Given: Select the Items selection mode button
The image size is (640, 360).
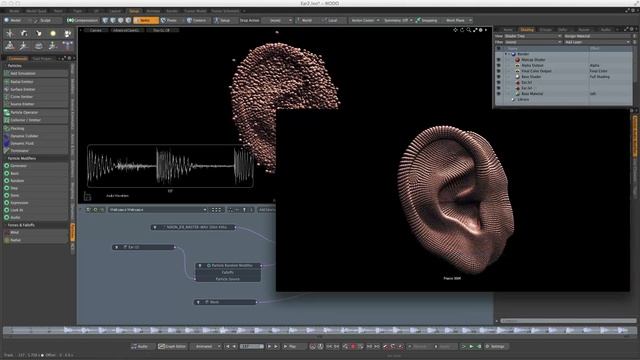Looking at the screenshot, I should 146,20.
